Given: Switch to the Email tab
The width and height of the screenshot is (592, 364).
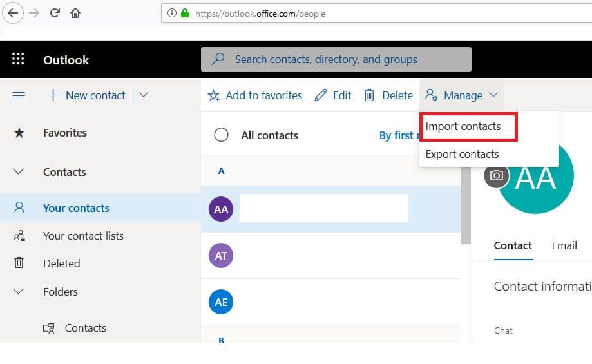Looking at the screenshot, I should coord(564,245).
